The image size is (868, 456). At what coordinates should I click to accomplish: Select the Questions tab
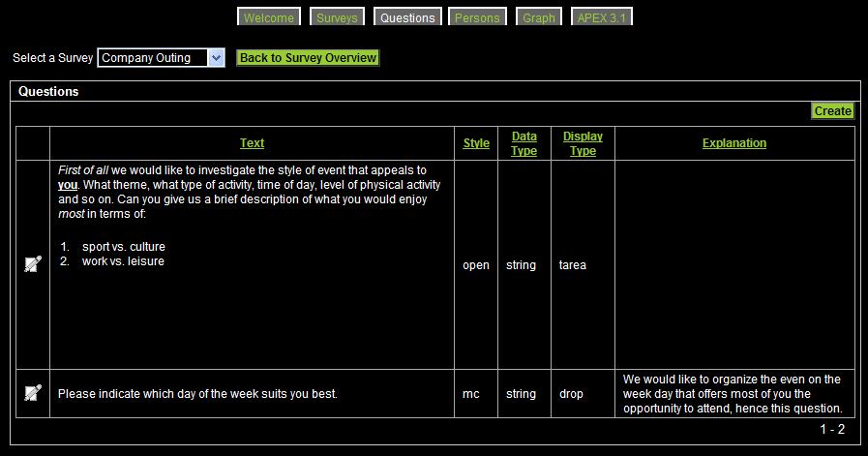click(x=407, y=17)
